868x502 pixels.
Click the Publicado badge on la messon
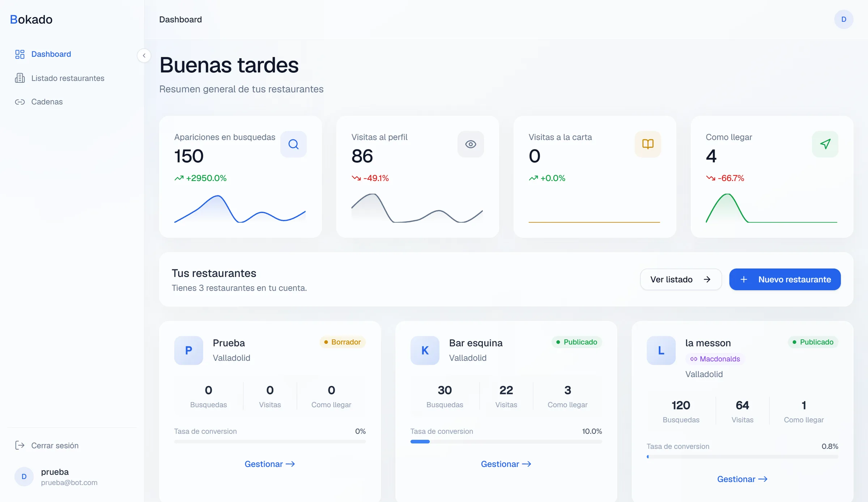813,342
